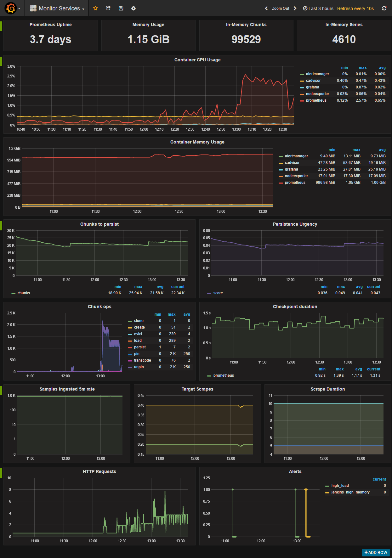Image resolution: width=392 pixels, height=558 pixels.
Task: Toggle the score series legend item
Action: point(218,293)
